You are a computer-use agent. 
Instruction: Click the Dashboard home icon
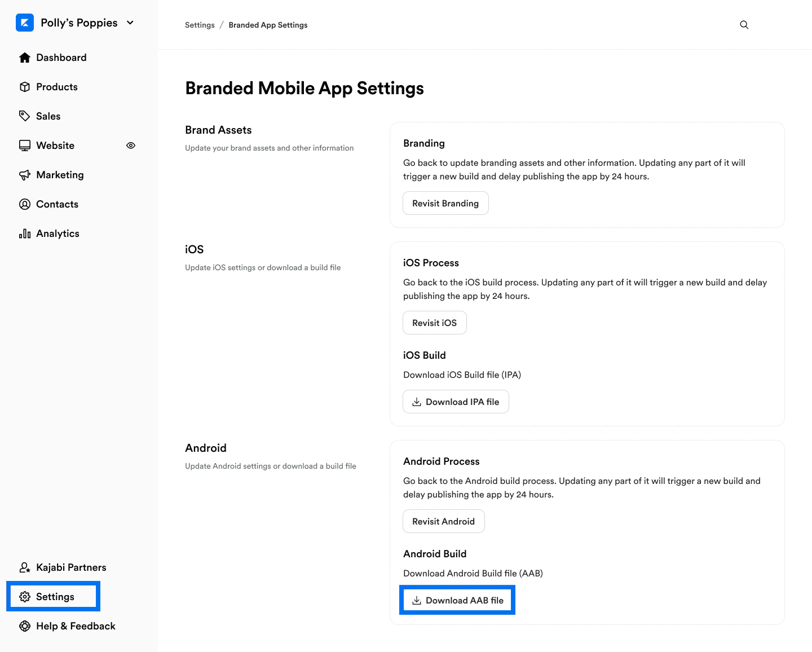[25, 57]
